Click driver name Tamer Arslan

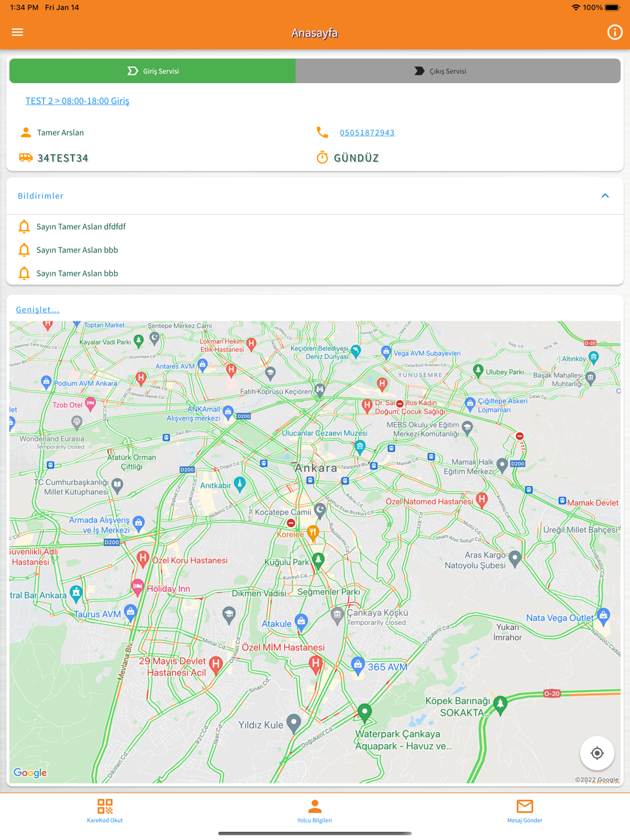[60, 133]
